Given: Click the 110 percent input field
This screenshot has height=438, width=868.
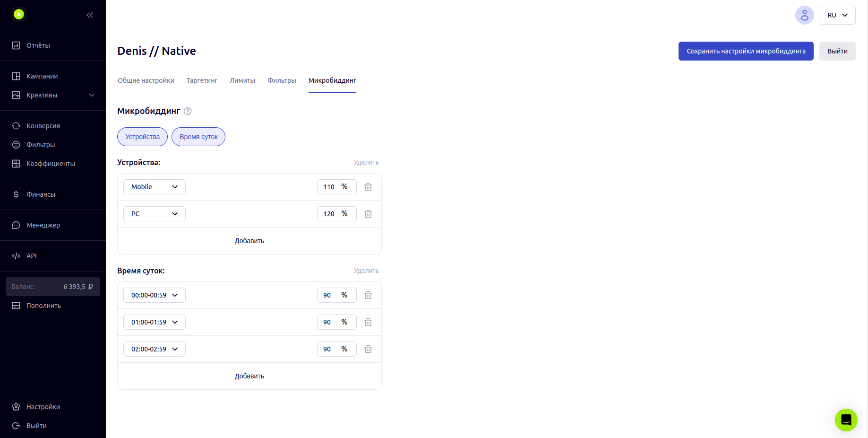Looking at the screenshot, I should coord(336,187).
